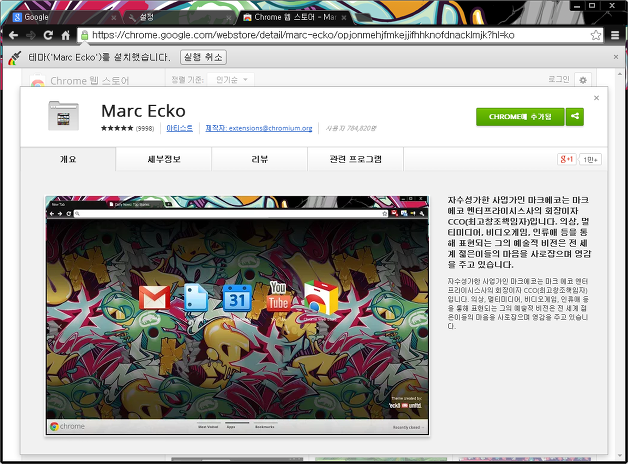Click the 사용자 784,820명 user count text

[351, 129]
